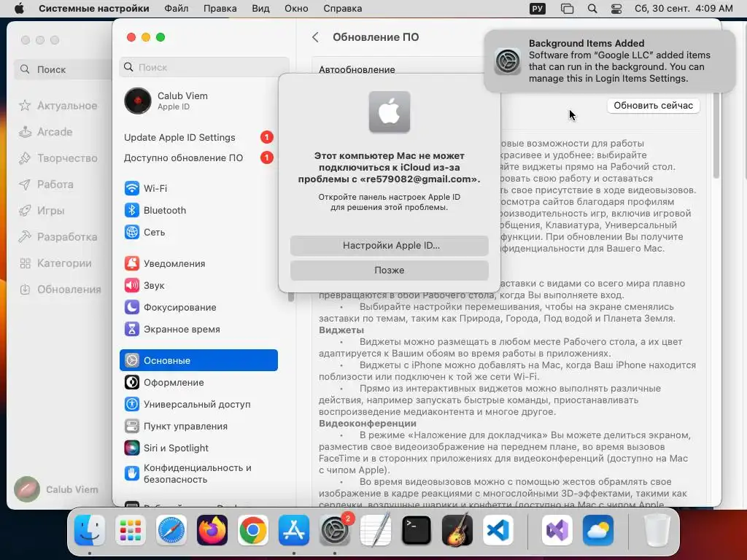Click Обновить сейчас button
The image size is (747, 560).
click(x=653, y=106)
